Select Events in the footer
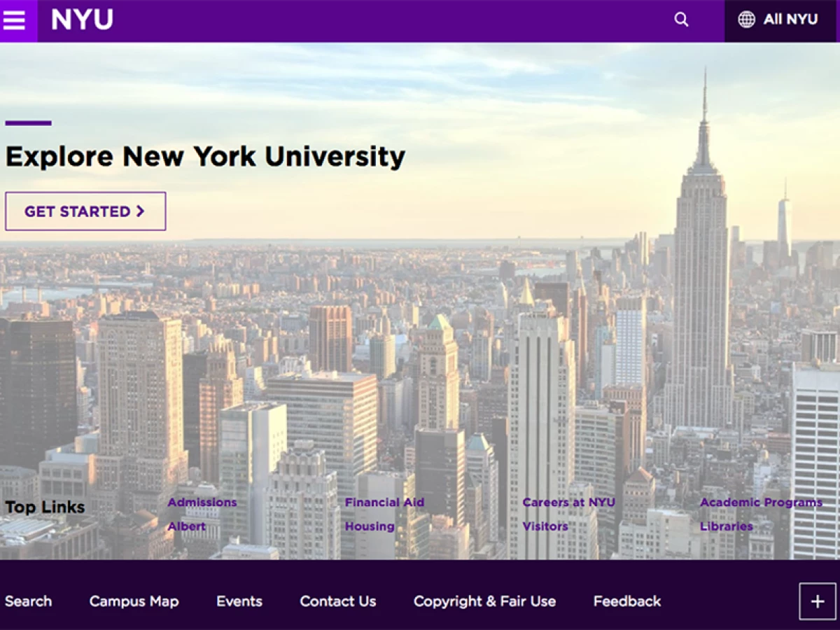Screen dimensions: 840x630 239,601
